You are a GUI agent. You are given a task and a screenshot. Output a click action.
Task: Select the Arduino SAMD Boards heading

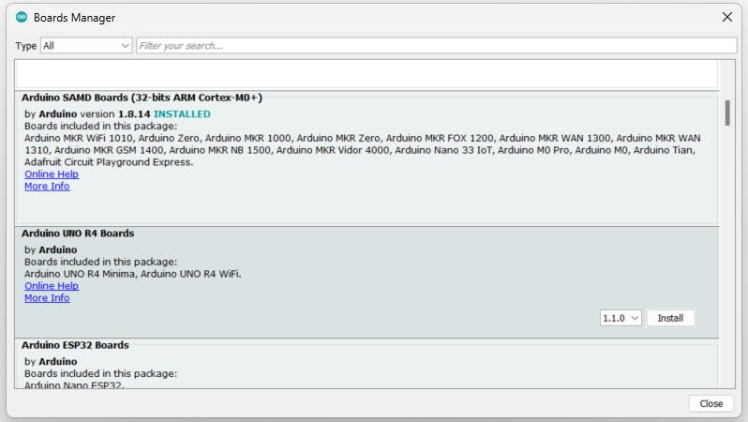click(x=142, y=97)
